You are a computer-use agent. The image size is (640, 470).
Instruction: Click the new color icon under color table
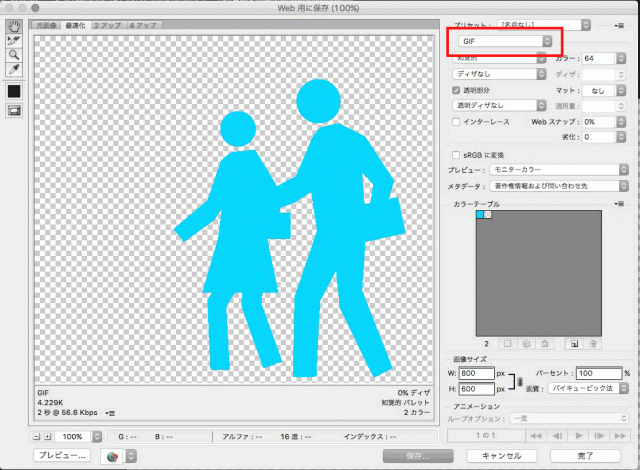point(575,342)
